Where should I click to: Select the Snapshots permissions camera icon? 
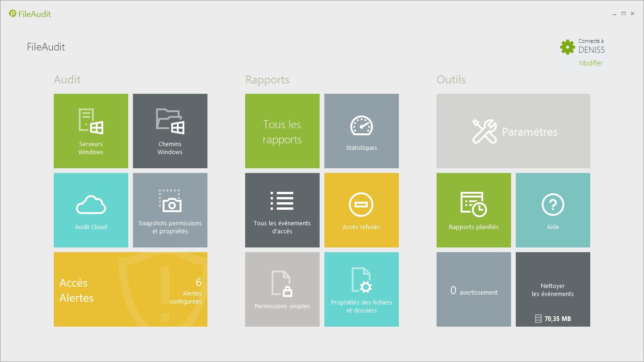pyautogui.click(x=170, y=201)
